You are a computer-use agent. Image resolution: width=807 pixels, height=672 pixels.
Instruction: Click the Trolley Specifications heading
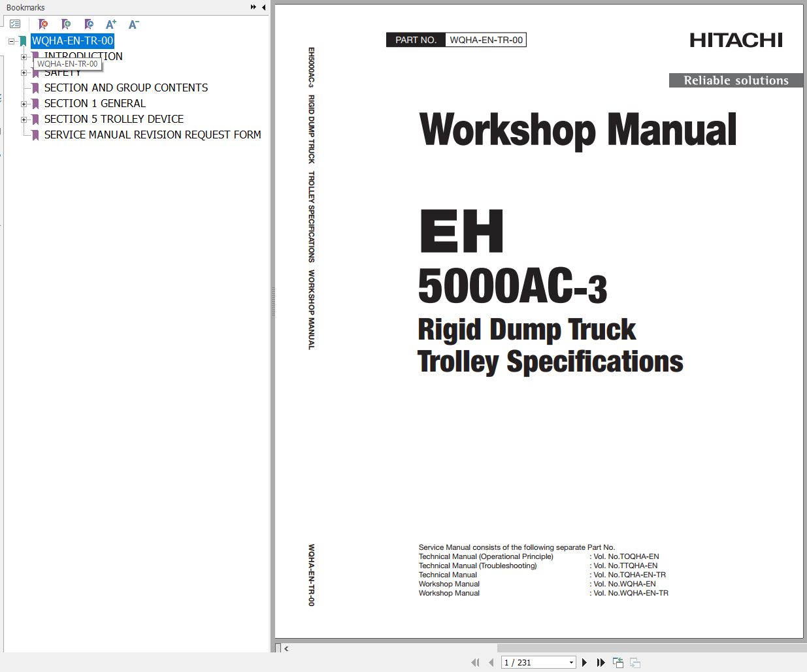point(550,362)
